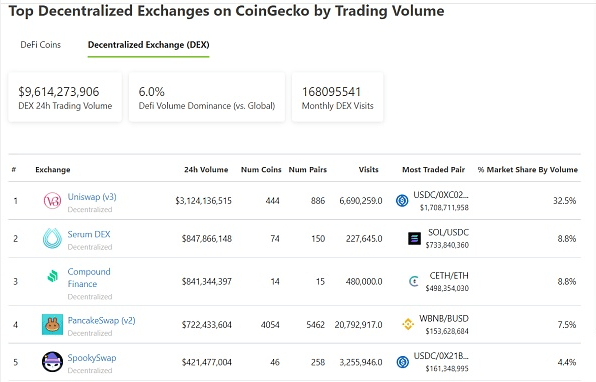The width and height of the screenshot is (596, 382).
Task: Click the SpookySwap ghost logo
Action: point(52,362)
